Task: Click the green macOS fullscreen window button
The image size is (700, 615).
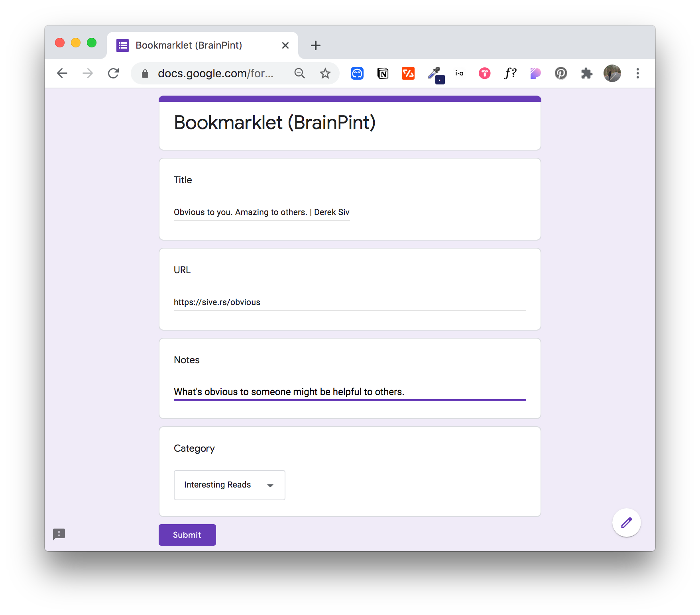Action: point(92,43)
